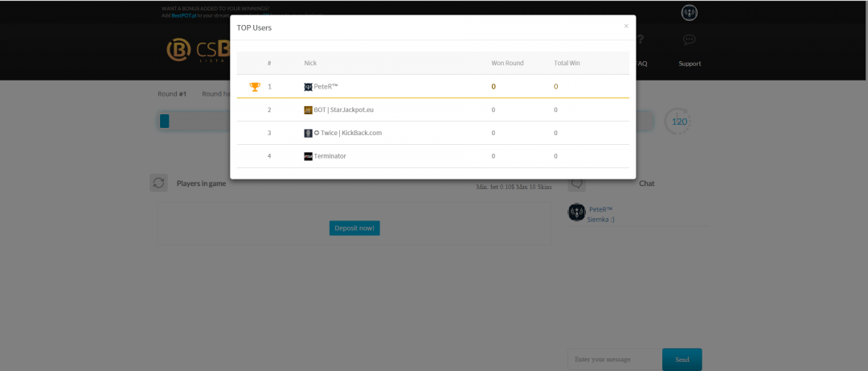Image resolution: width=868 pixels, height=371 pixels.
Task: Click the Twice | KickBack.com avatar icon
Action: click(308, 133)
